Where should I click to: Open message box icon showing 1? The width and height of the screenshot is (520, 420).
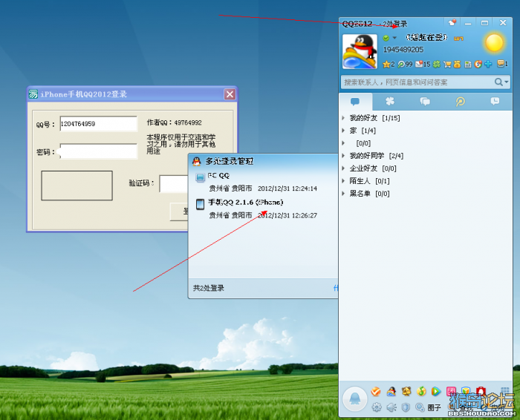click(502, 64)
